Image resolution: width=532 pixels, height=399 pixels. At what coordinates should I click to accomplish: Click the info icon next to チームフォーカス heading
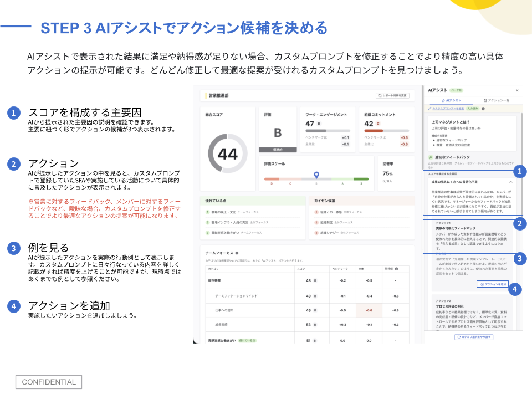pos(237,253)
